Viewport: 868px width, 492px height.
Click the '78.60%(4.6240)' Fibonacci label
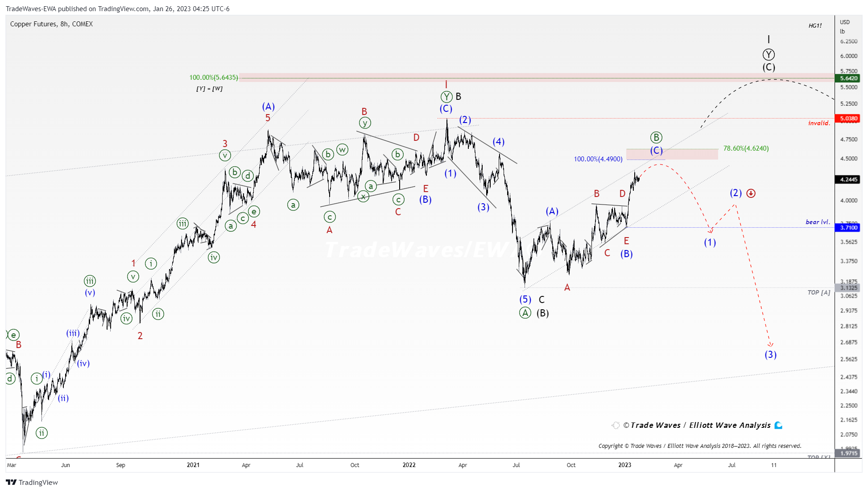tap(746, 148)
